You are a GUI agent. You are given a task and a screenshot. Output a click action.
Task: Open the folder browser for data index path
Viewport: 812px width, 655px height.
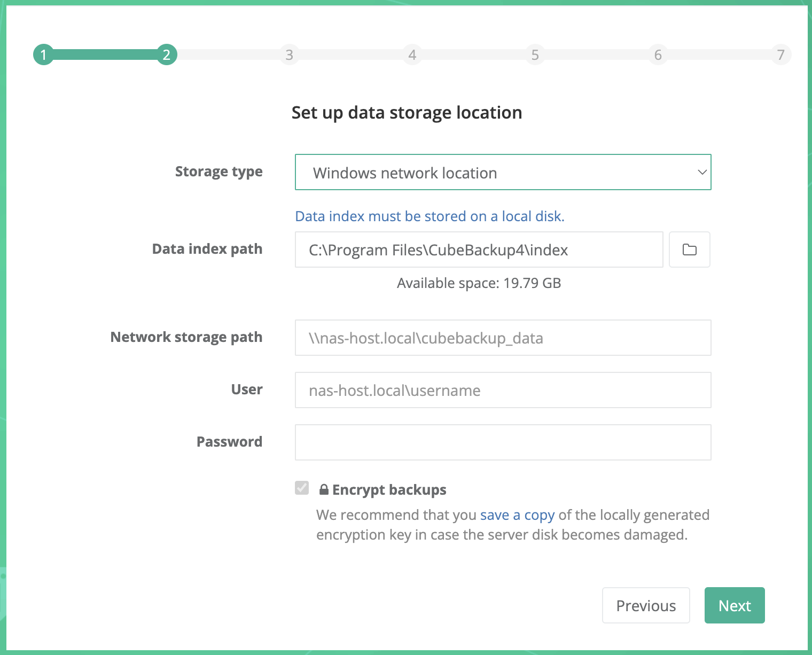click(689, 249)
